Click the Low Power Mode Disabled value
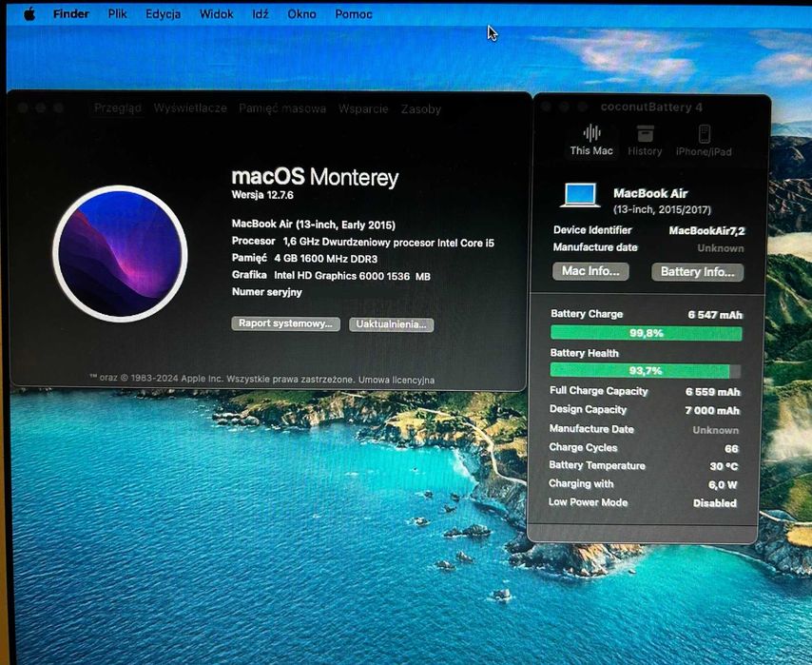Image resolution: width=812 pixels, height=665 pixels. tap(715, 503)
